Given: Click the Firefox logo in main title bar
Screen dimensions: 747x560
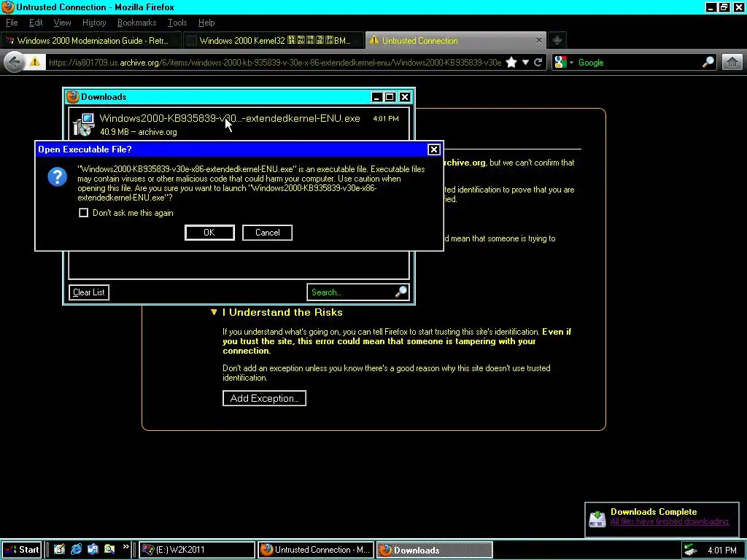Looking at the screenshot, I should coord(7,7).
